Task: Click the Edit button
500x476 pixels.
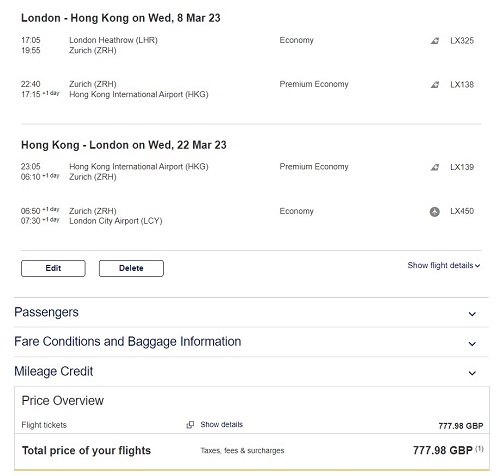Action: pos(53,268)
